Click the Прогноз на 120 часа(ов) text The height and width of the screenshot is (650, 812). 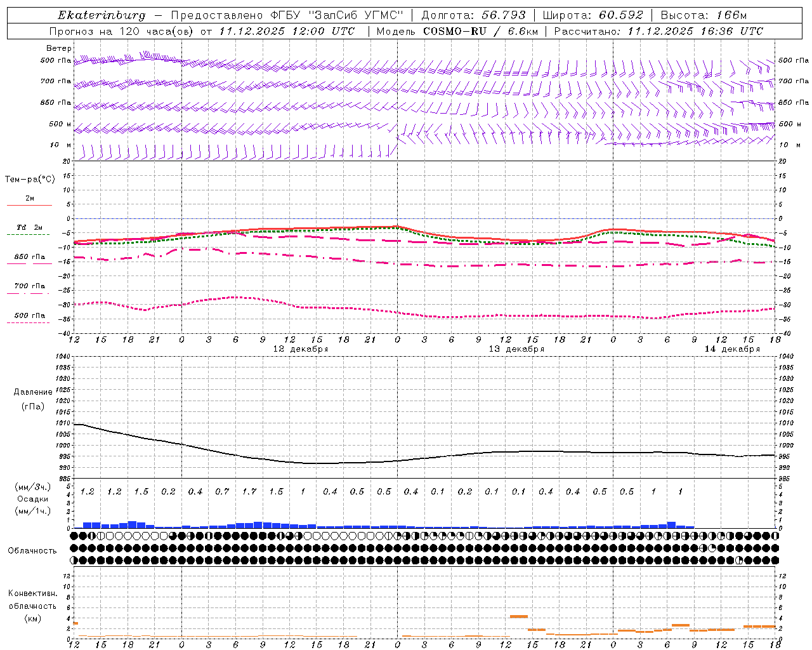(x=122, y=31)
